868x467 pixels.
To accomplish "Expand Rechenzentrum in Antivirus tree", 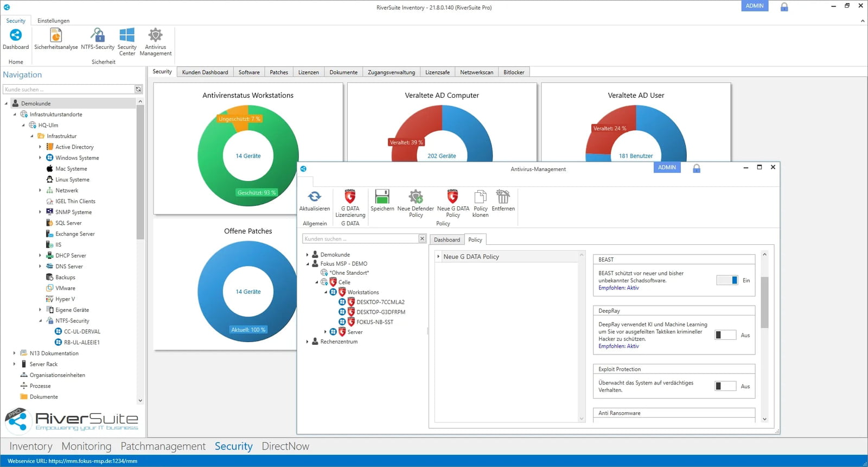I will (x=307, y=342).
